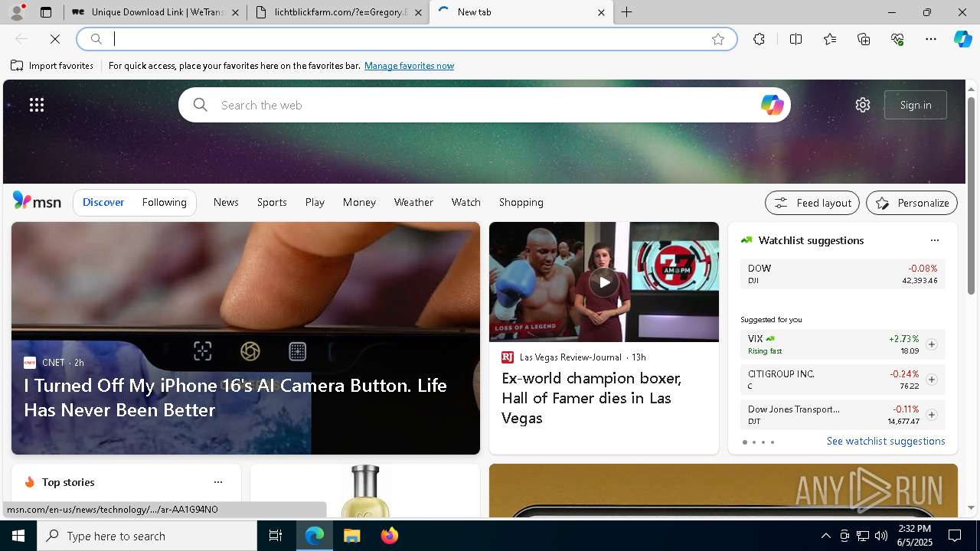The height and width of the screenshot is (551, 980).
Task: Open the Extensions puzzle icon
Action: pyautogui.click(x=759, y=39)
